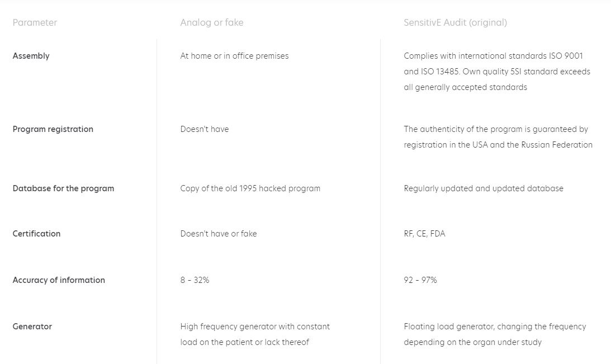Image resolution: width=611 pixels, height=364 pixels.
Task: Click 'Copy of the old 1995 hacked program'
Action: click(250, 188)
